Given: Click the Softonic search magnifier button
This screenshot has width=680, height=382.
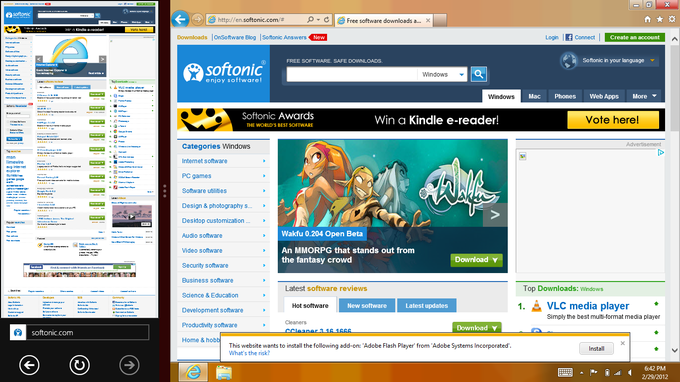Looking at the screenshot, I should [479, 74].
